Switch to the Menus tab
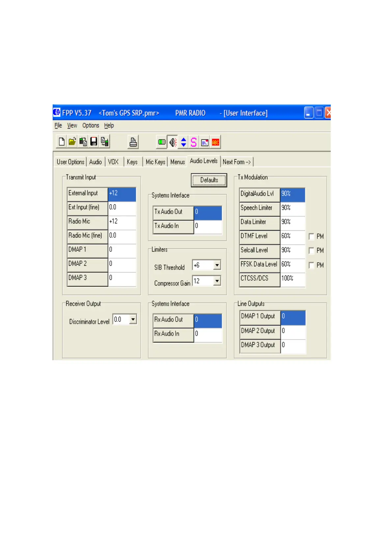 click(x=178, y=162)
